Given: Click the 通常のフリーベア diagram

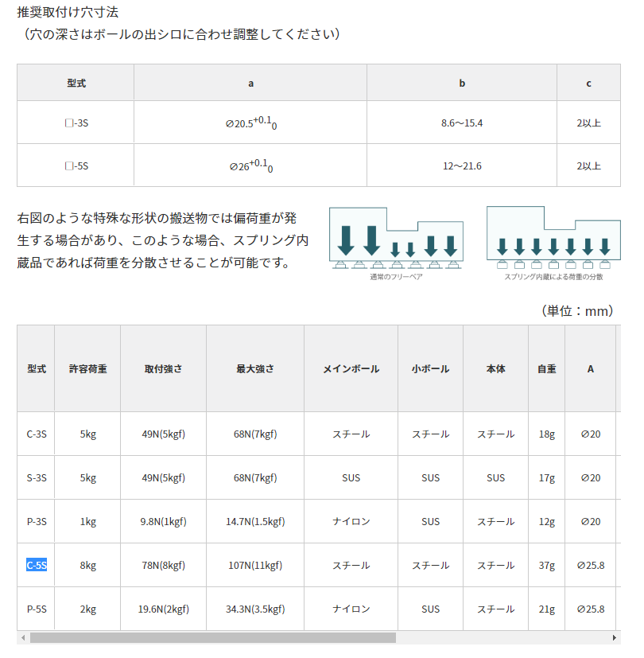Looking at the screenshot, I should coord(396,239).
